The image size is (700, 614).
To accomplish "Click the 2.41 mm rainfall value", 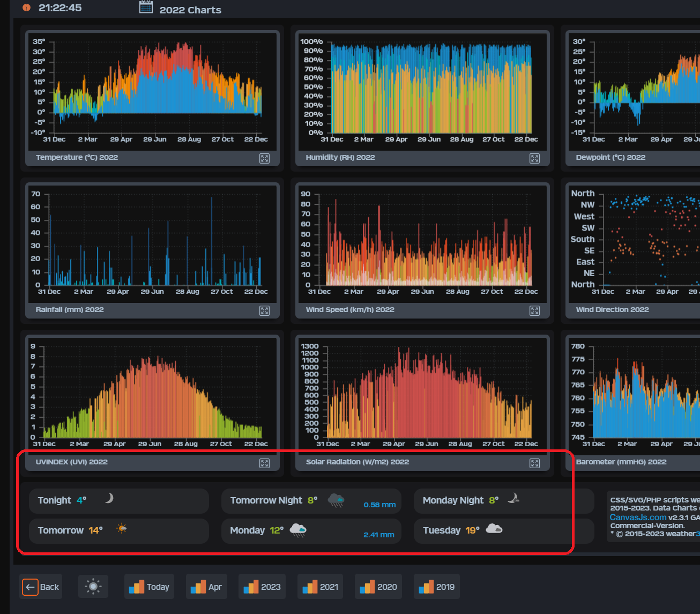I will point(379,535).
